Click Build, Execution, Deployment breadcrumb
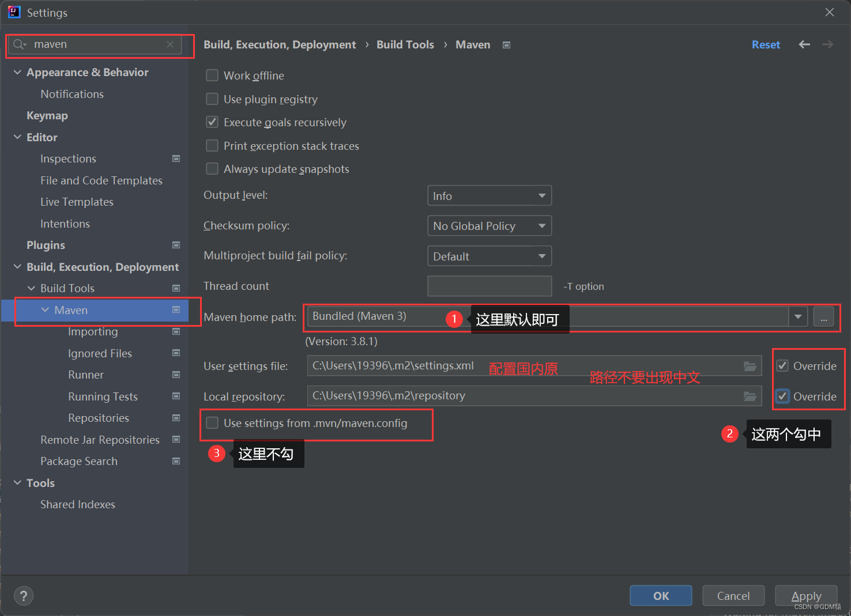Image resolution: width=851 pixels, height=616 pixels. [280, 44]
